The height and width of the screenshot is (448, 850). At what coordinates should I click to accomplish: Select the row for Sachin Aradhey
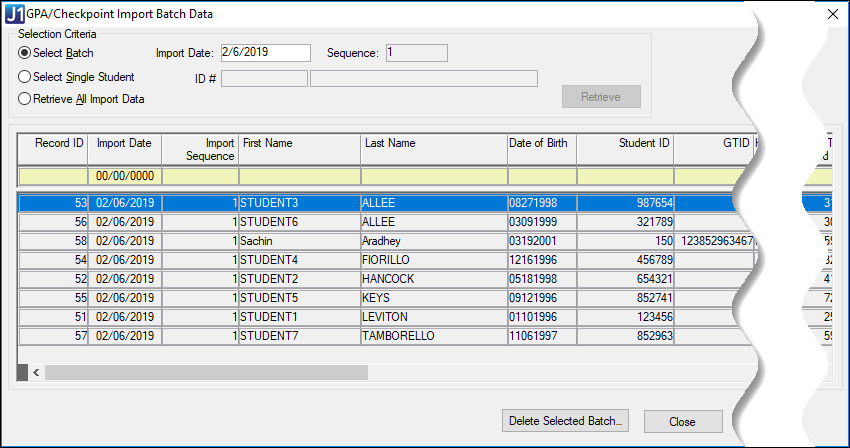(300, 241)
